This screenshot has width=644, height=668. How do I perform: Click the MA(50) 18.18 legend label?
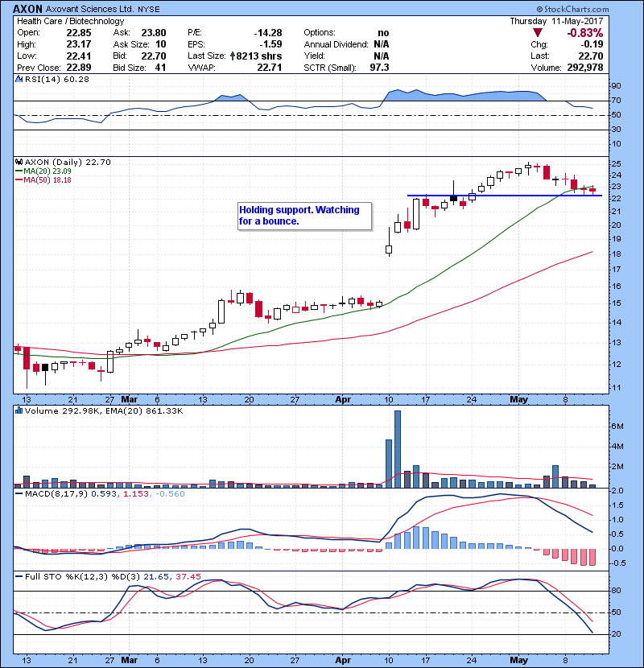(47, 180)
